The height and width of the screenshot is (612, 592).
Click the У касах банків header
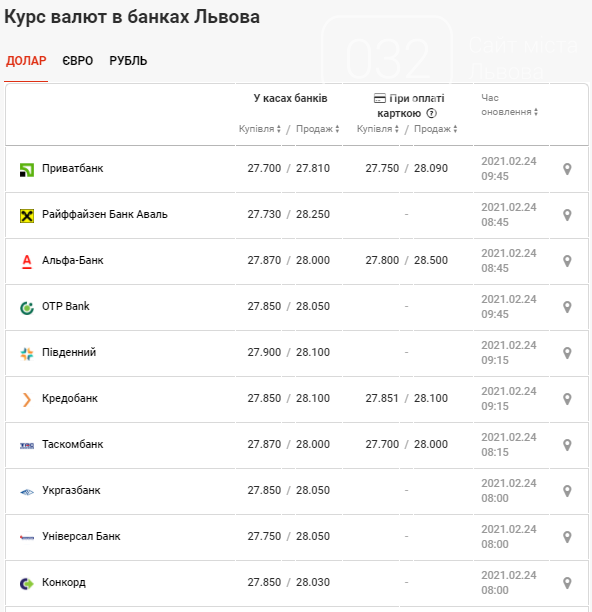(x=290, y=98)
